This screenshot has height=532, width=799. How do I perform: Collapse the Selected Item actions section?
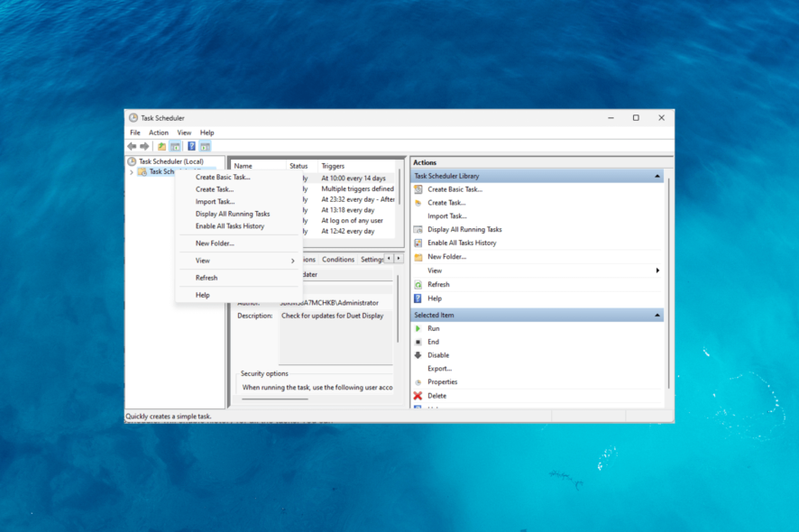pyautogui.click(x=657, y=314)
